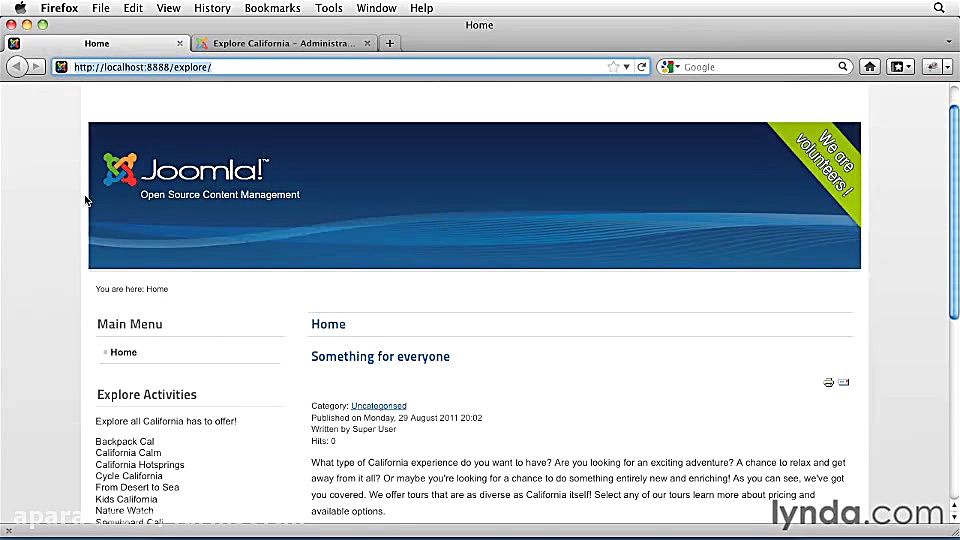This screenshot has width=960, height=540.
Task: Open the Tools menu
Action: point(329,8)
